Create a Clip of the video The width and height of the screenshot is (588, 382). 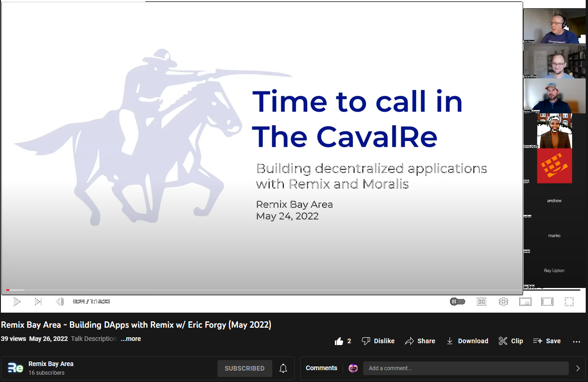click(x=511, y=341)
